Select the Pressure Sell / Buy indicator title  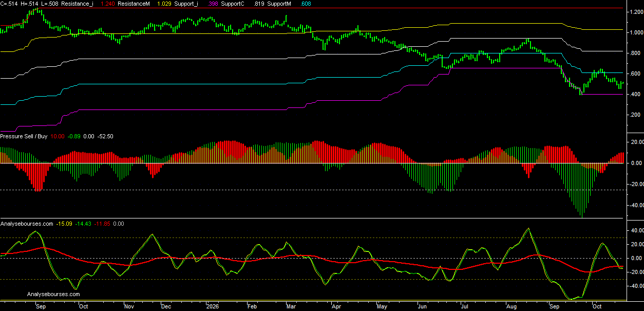[25, 136]
